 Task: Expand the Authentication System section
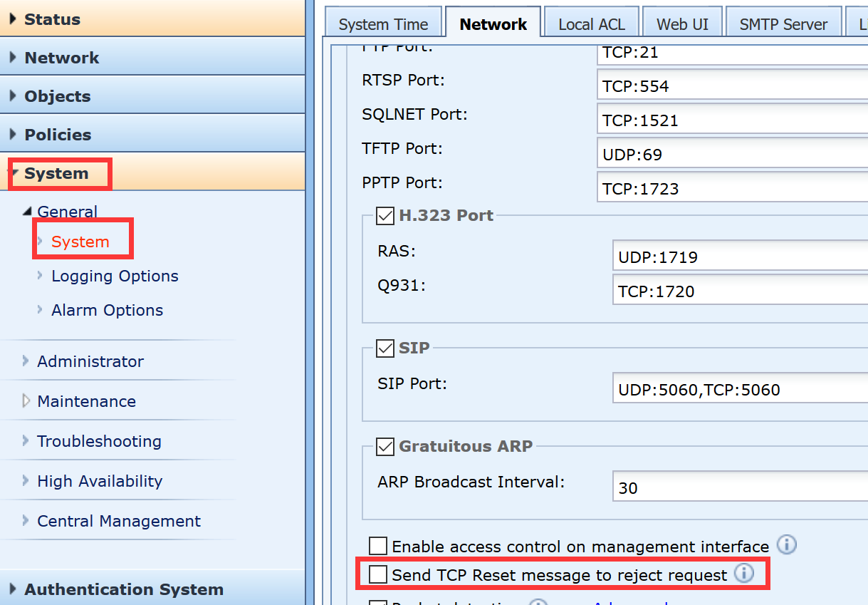(x=123, y=589)
